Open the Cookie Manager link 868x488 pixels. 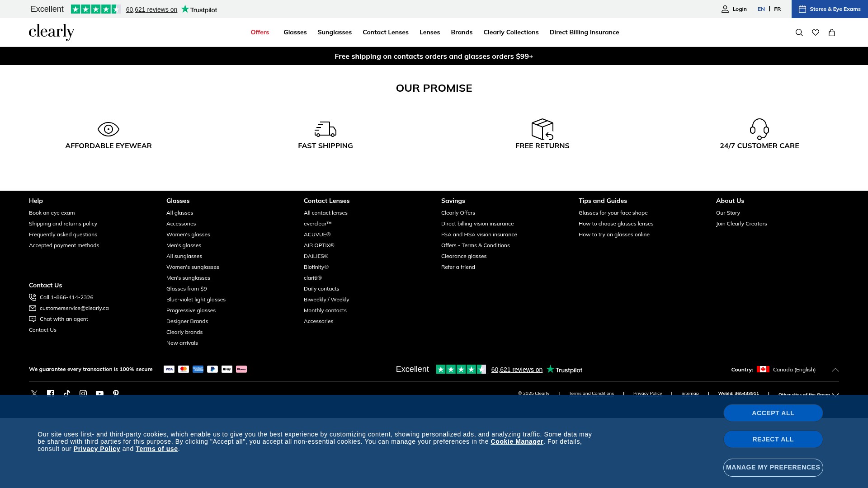[x=517, y=441]
